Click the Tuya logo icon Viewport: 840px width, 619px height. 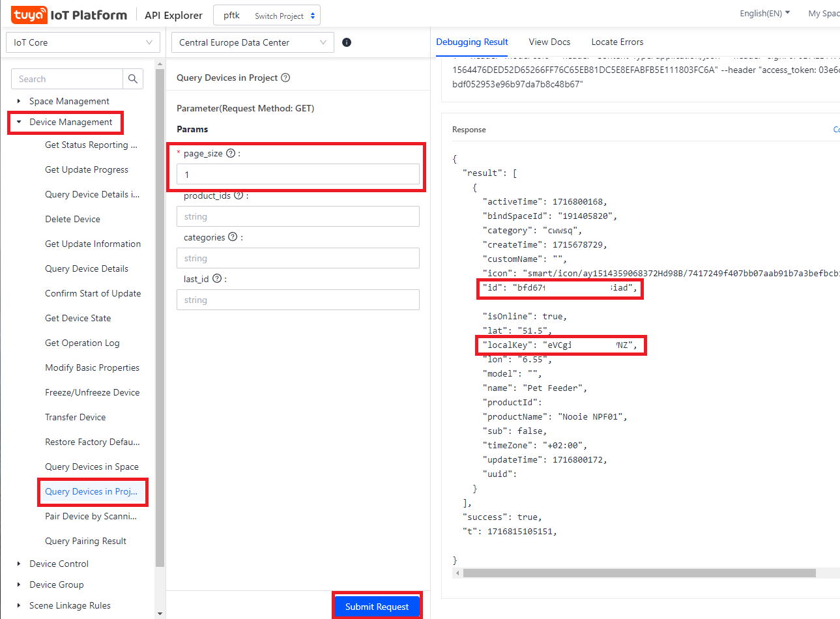30,14
